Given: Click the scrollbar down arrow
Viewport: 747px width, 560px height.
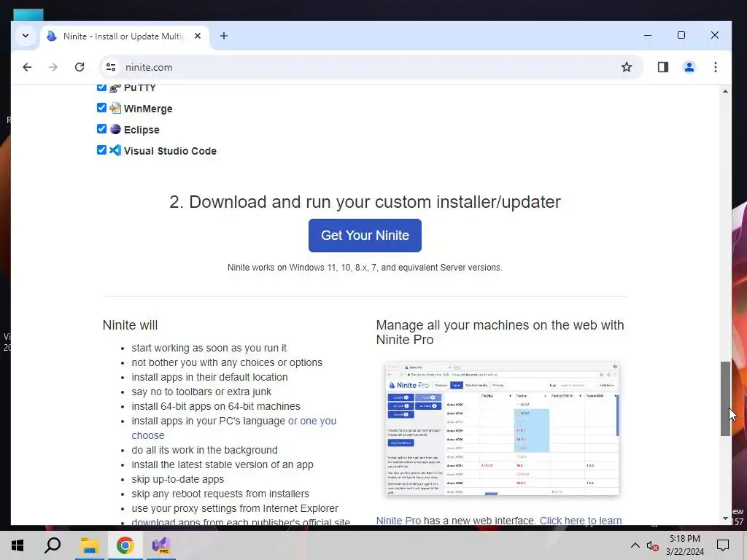Looking at the screenshot, I should coord(725,518).
